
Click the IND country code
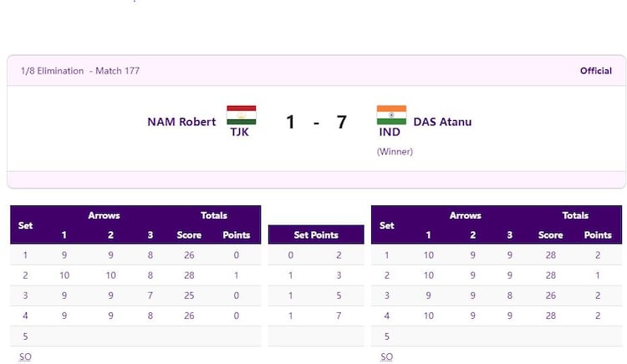pyautogui.click(x=389, y=132)
